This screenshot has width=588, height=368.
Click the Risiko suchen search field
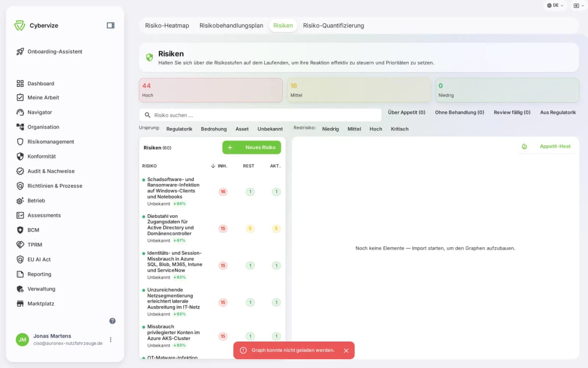pos(260,115)
